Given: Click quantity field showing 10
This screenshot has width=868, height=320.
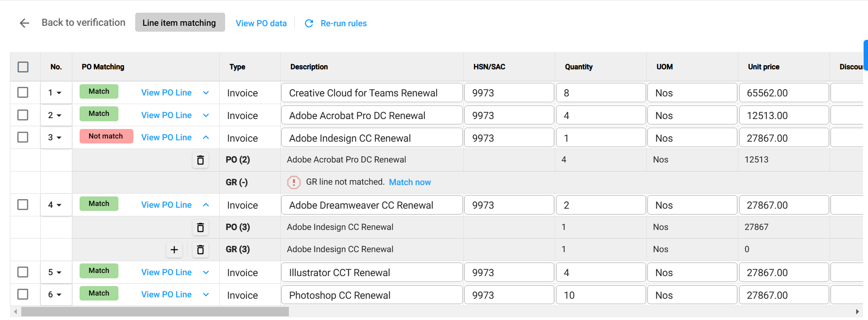Looking at the screenshot, I should click(601, 295).
